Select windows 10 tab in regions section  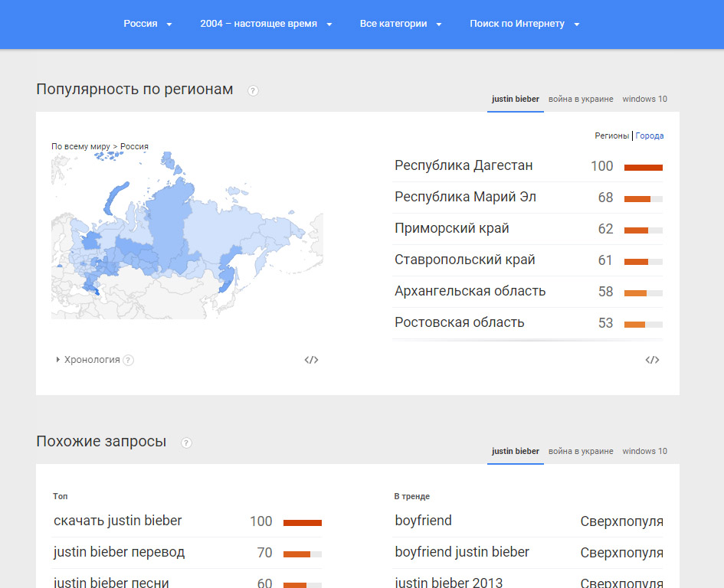[644, 100]
